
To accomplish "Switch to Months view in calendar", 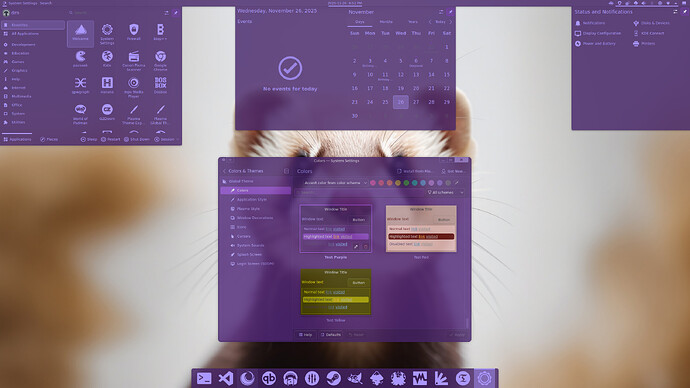I will tap(386, 22).
